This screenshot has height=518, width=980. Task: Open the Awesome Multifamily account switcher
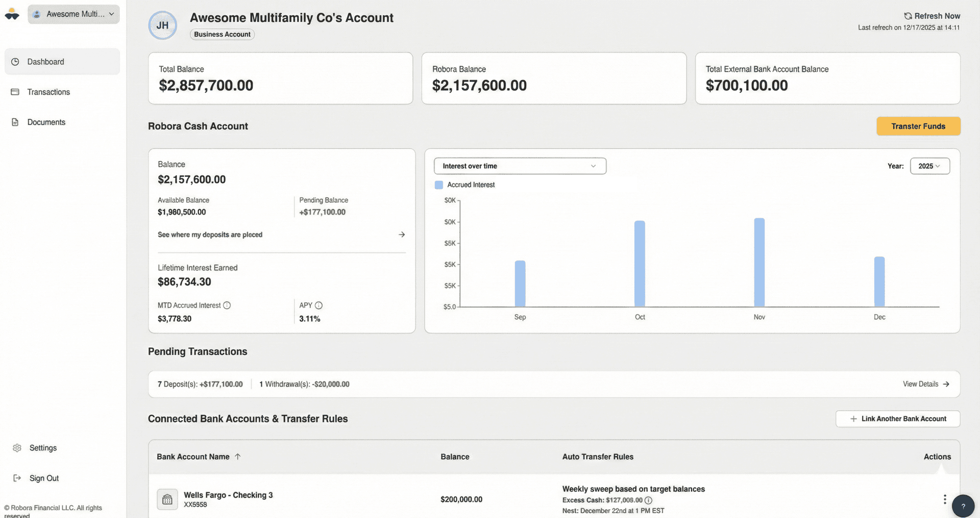tap(73, 14)
